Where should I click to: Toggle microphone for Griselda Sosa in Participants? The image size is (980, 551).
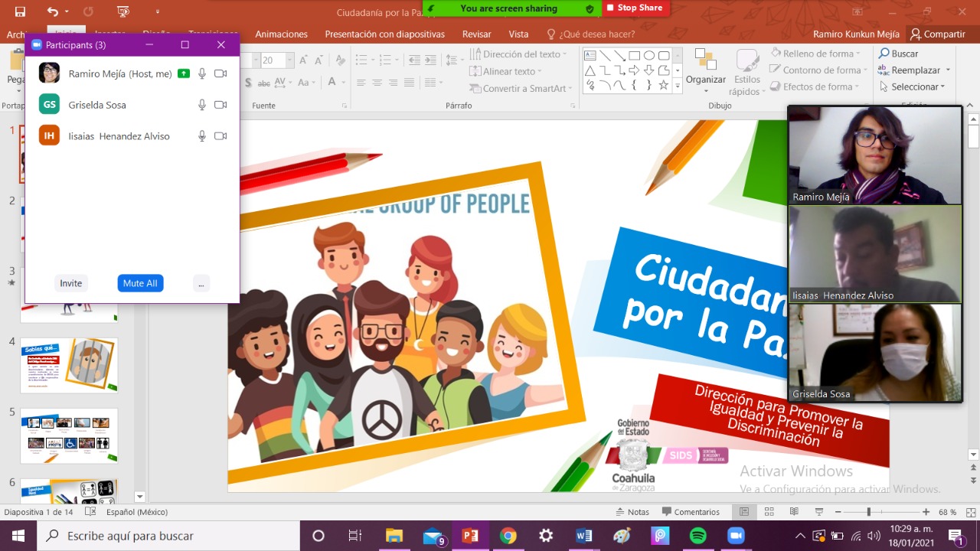click(x=202, y=105)
